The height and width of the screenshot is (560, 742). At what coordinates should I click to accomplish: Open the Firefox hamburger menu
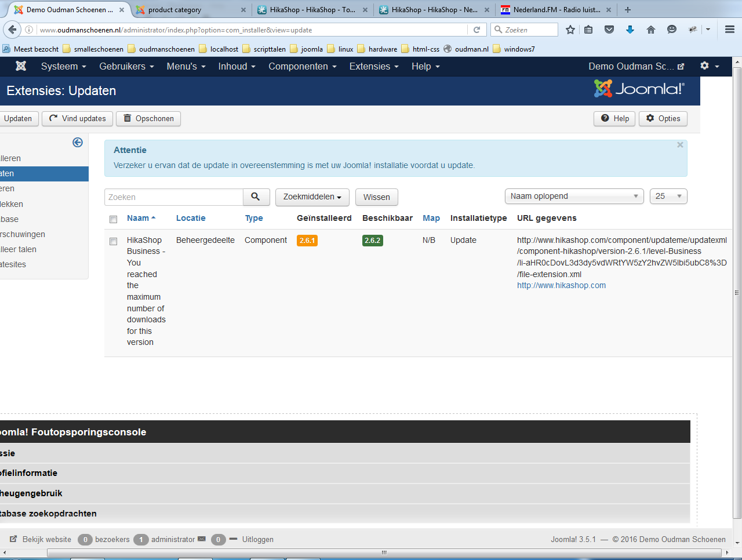tap(730, 30)
